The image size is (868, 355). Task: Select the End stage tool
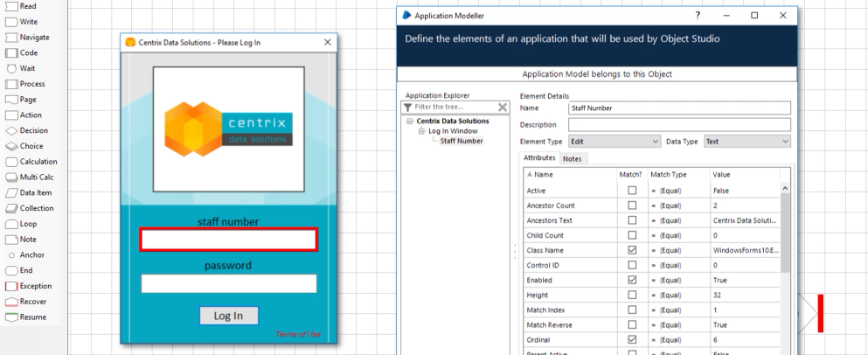click(x=19, y=270)
